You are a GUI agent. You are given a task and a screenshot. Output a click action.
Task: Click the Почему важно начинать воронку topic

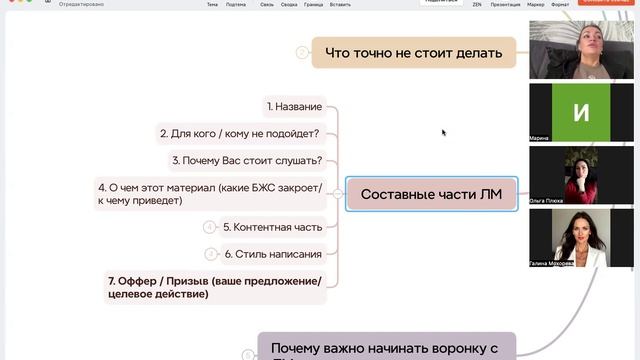(387, 347)
